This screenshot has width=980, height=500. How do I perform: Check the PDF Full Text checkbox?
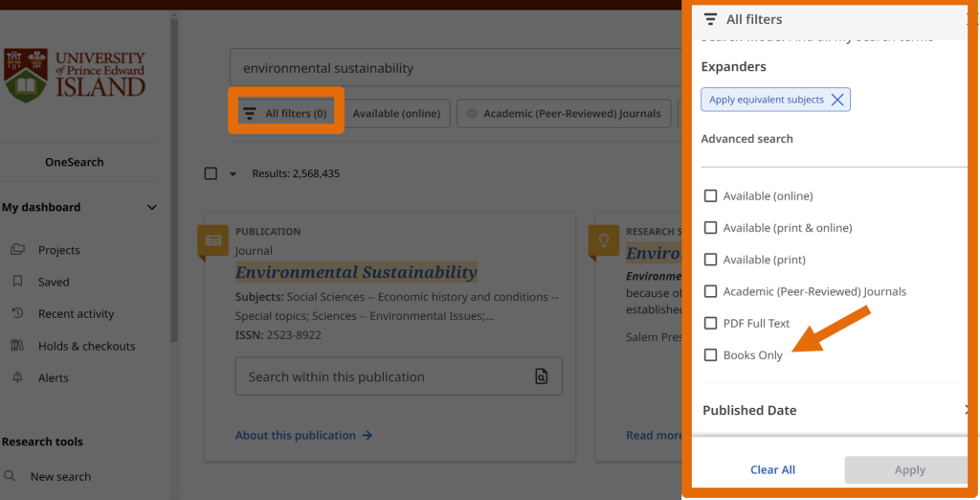point(710,323)
